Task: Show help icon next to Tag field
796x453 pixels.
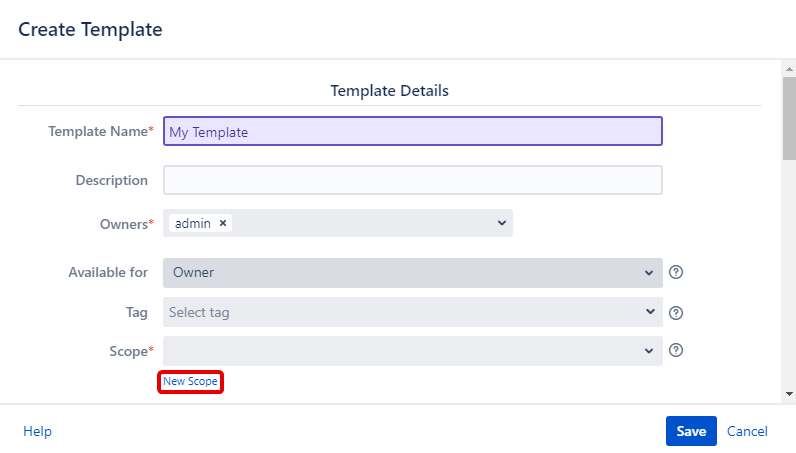Action: coord(676,312)
